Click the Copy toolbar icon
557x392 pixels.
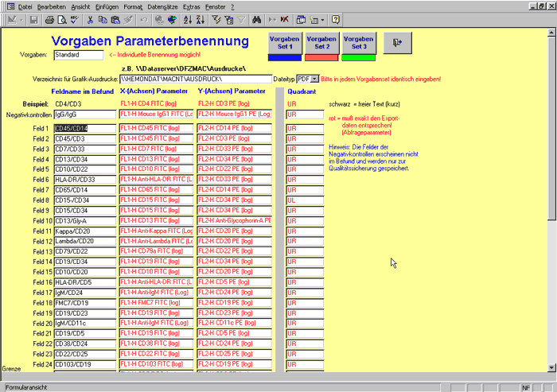pos(103,20)
